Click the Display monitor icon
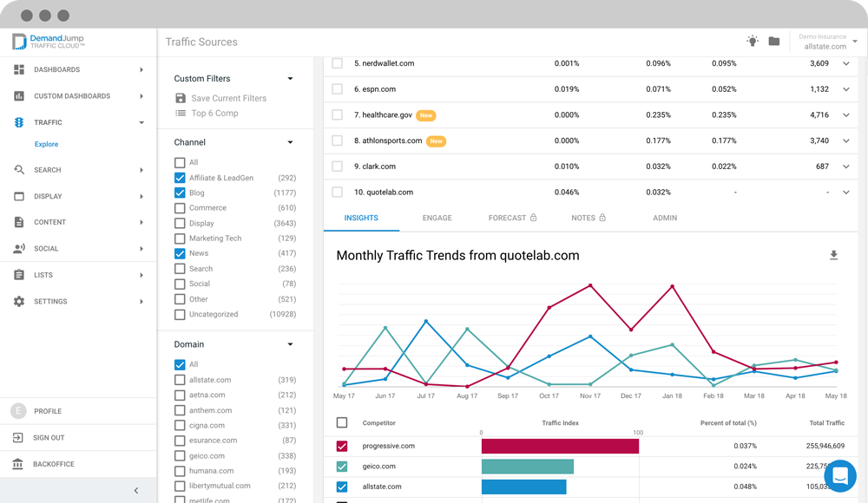 coord(19,196)
